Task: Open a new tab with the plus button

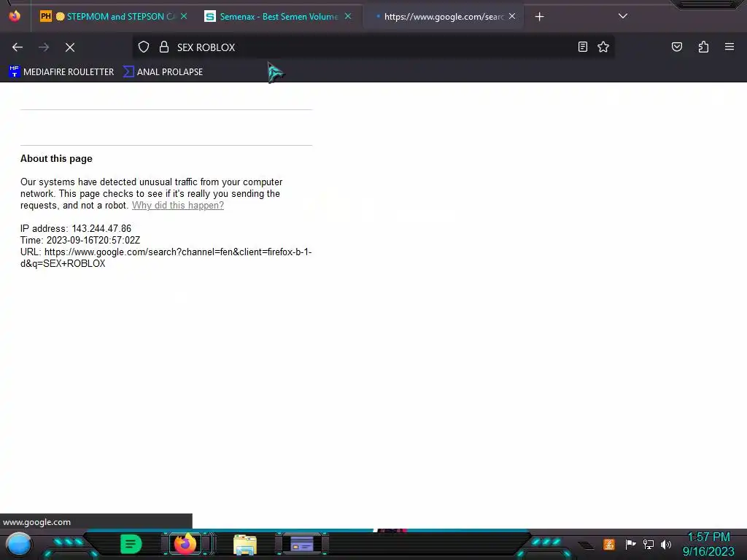Action: click(539, 17)
